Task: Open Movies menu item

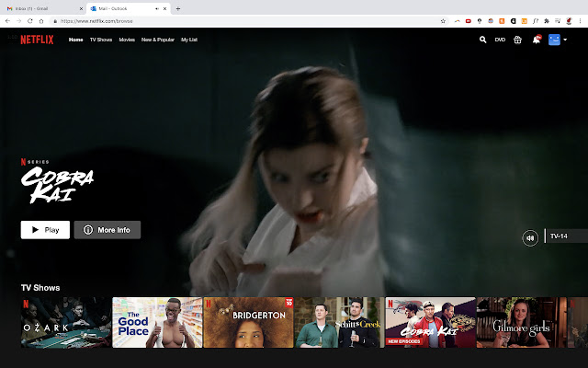Action: (x=127, y=40)
